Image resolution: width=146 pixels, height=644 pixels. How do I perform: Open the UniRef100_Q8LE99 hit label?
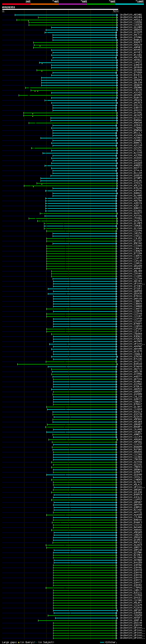pyautogui.click(x=131, y=83)
